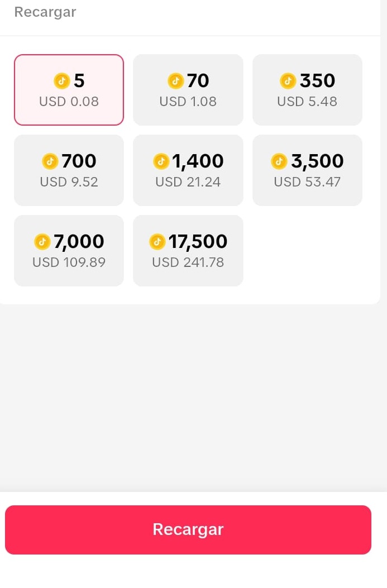Choose the 350 coins option
The image size is (387, 588).
tap(307, 89)
